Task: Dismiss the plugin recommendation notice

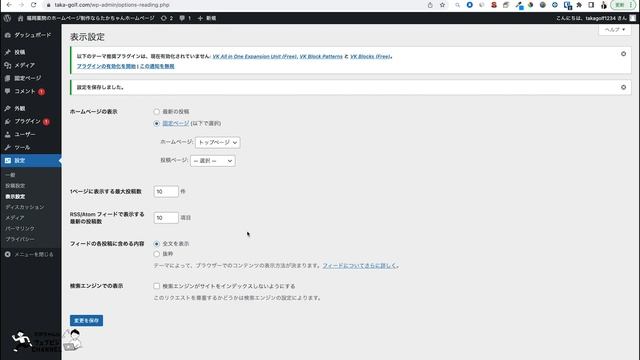Action: click(x=623, y=54)
